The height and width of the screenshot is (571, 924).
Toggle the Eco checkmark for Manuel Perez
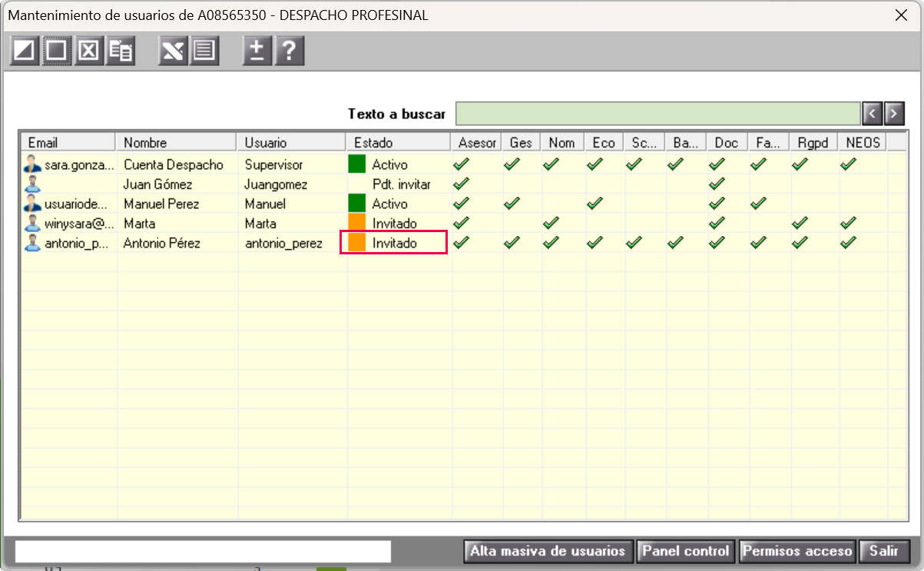tap(594, 204)
